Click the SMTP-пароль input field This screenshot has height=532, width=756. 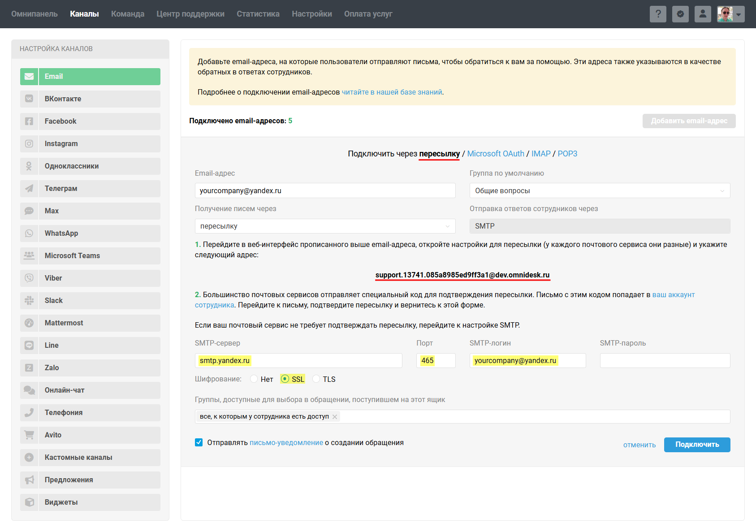point(665,360)
